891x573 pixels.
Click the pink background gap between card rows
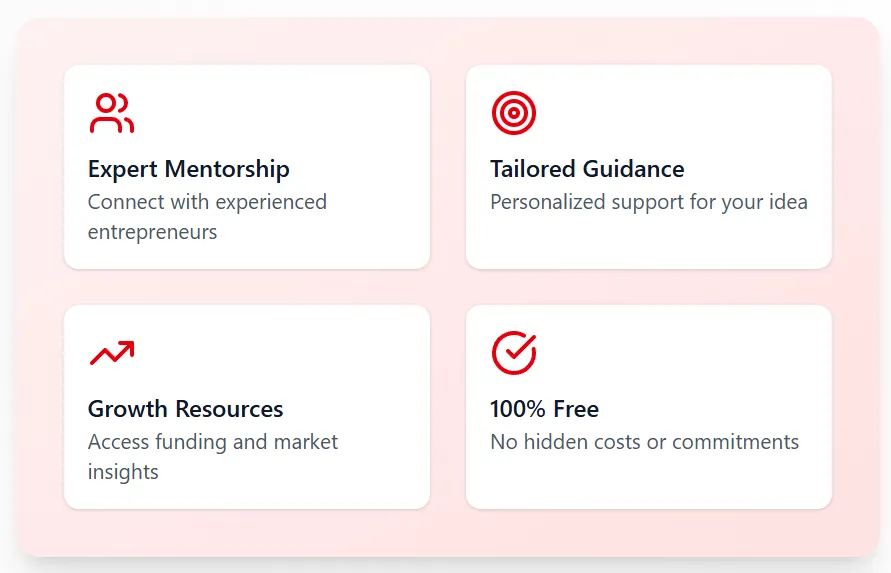447,287
